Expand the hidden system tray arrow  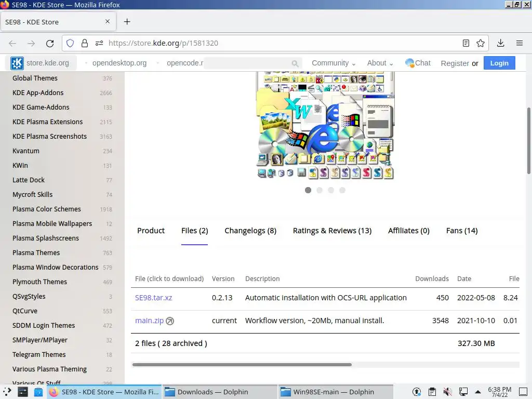pos(478,392)
